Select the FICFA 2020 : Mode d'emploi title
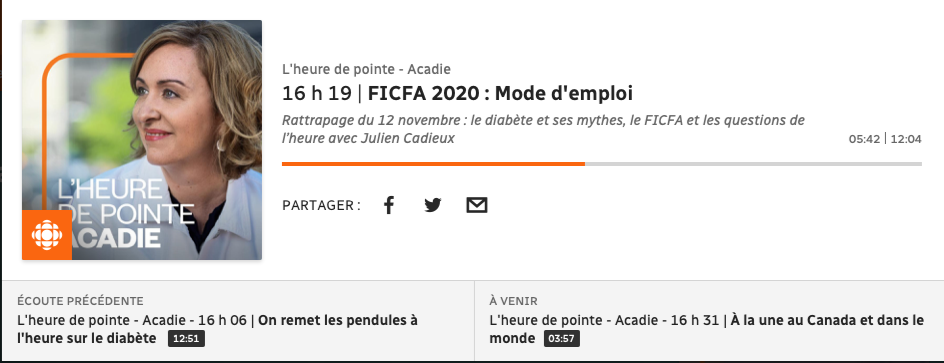944x363 pixels. 500,94
